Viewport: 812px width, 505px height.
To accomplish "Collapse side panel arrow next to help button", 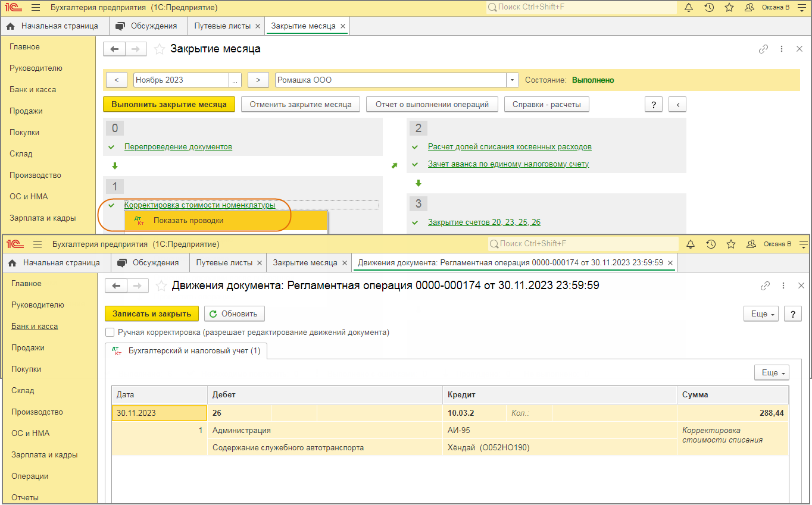I will [x=677, y=105].
